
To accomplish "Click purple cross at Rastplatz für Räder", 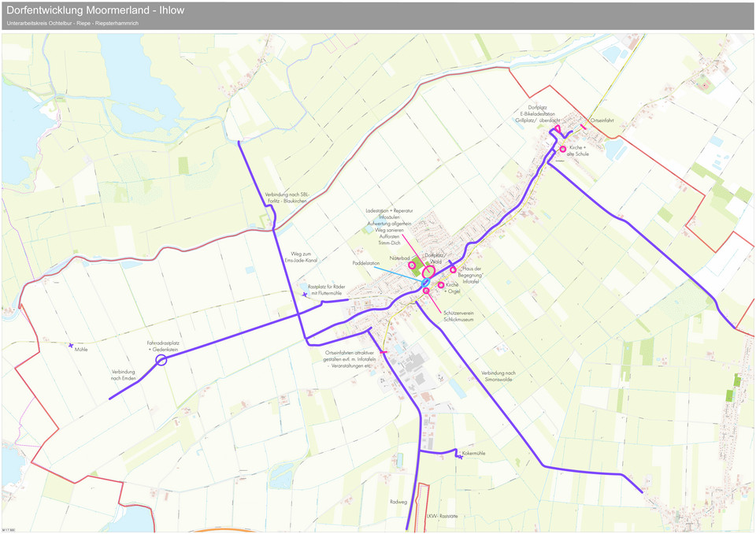I will (x=305, y=295).
